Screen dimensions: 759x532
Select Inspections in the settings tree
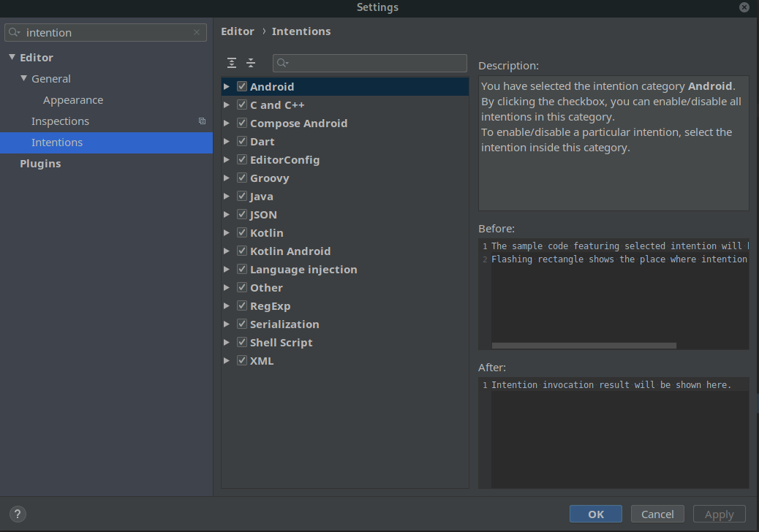pos(60,121)
